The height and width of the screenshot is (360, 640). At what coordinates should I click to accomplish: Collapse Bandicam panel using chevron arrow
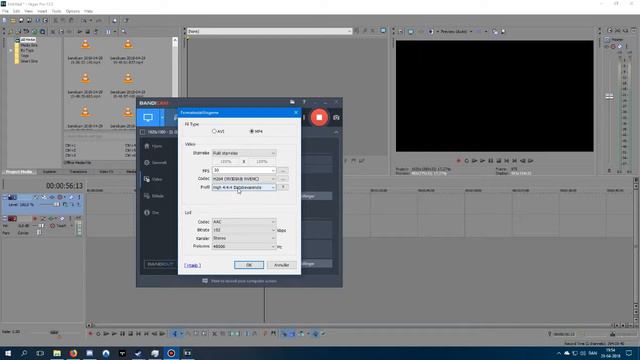pyautogui.click(x=336, y=132)
